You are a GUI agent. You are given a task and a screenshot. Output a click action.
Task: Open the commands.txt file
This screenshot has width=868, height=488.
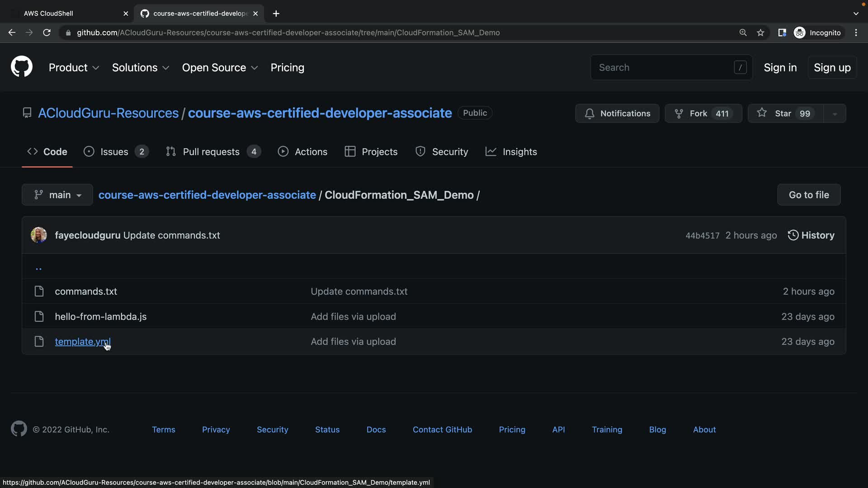point(86,291)
